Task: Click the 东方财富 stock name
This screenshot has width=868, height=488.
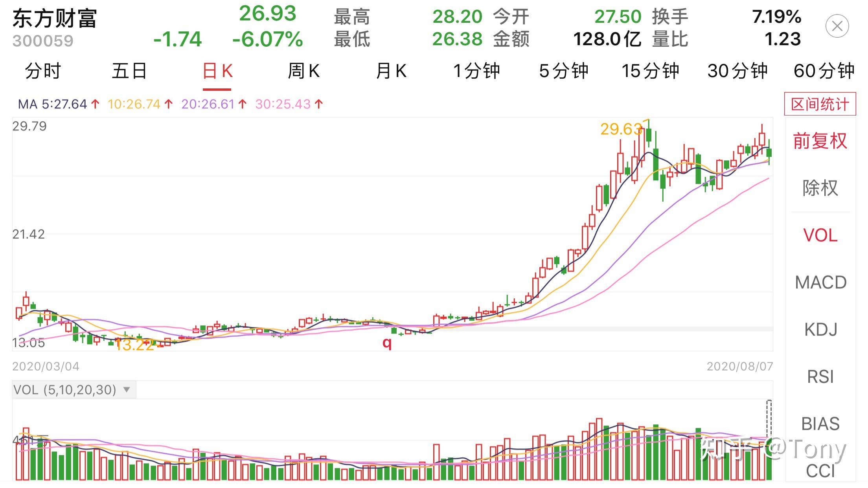Action: tap(55, 18)
